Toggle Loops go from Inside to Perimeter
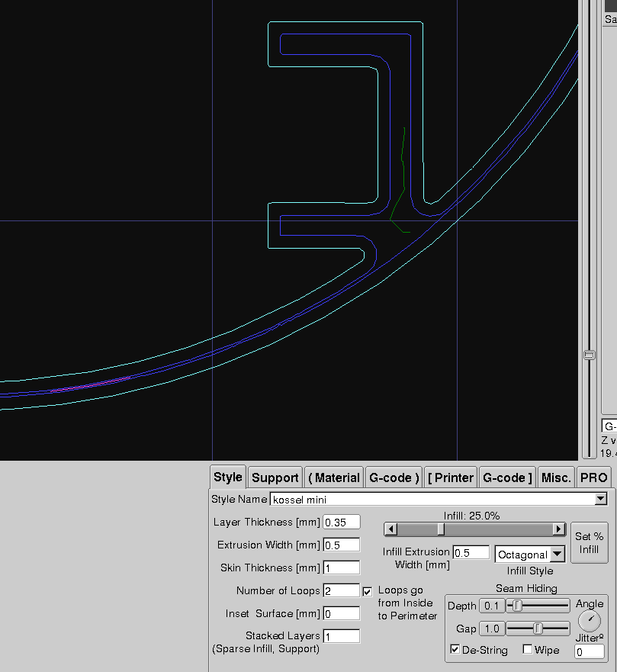The image size is (617, 672). [367, 592]
